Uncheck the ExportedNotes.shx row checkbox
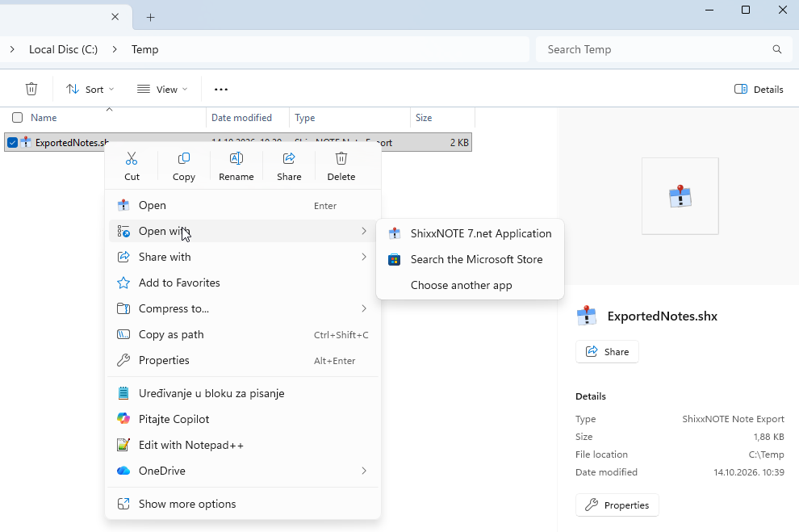 12,143
